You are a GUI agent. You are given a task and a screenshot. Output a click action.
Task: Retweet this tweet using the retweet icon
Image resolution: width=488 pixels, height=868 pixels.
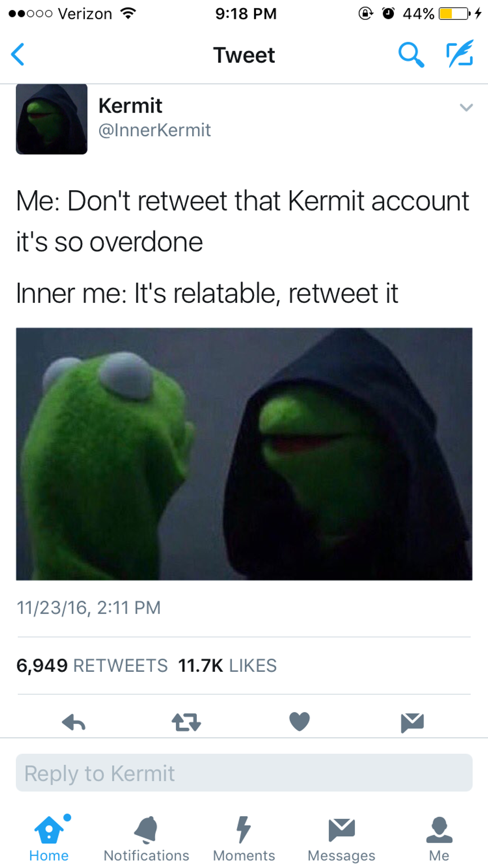pyautogui.click(x=186, y=722)
